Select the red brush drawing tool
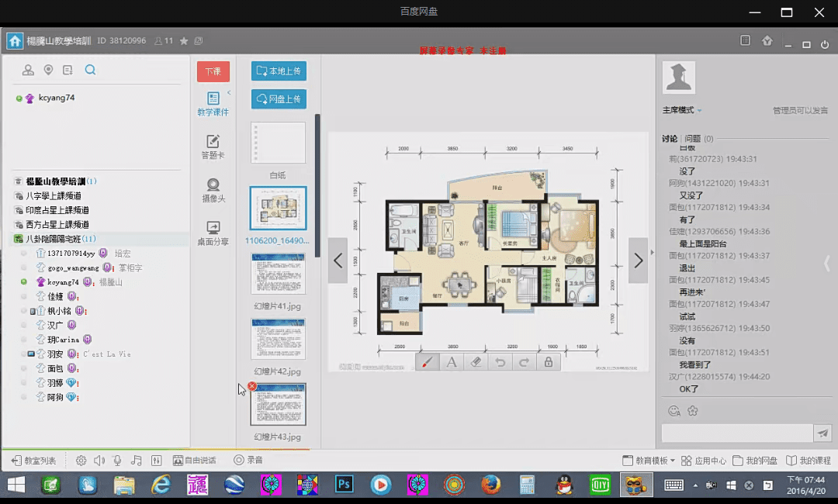This screenshot has width=838, height=504. point(428,362)
